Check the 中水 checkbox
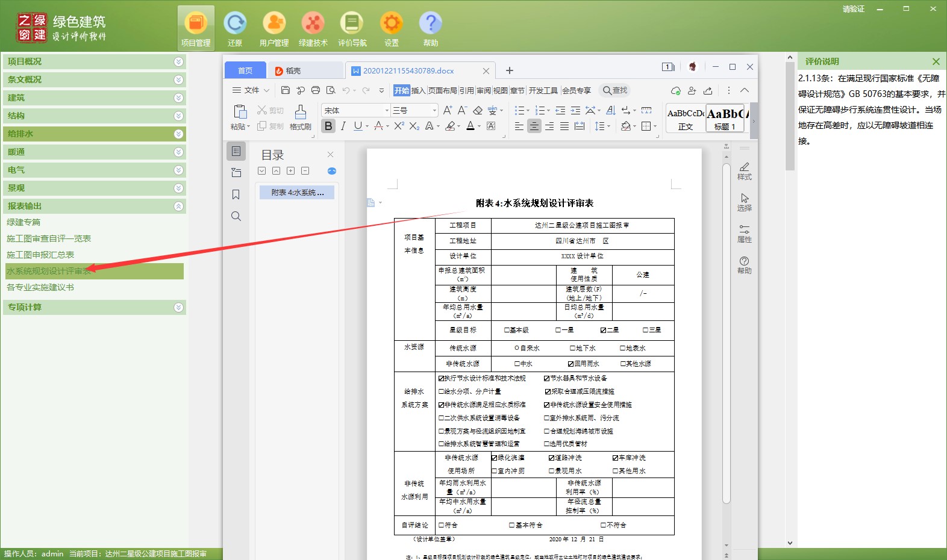The width and height of the screenshot is (947, 560). 517,364
